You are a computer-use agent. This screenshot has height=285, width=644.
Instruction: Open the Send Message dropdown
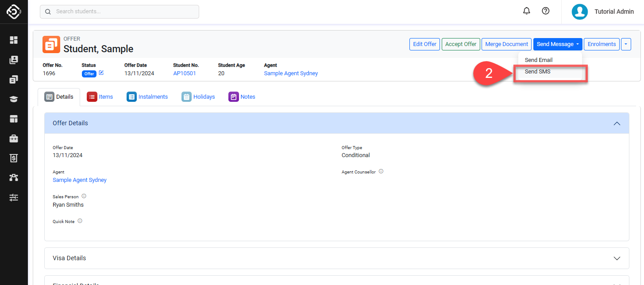click(557, 44)
